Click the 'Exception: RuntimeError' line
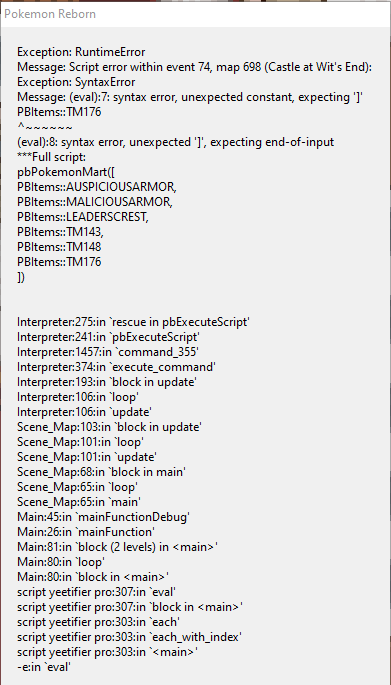 pyautogui.click(x=81, y=52)
